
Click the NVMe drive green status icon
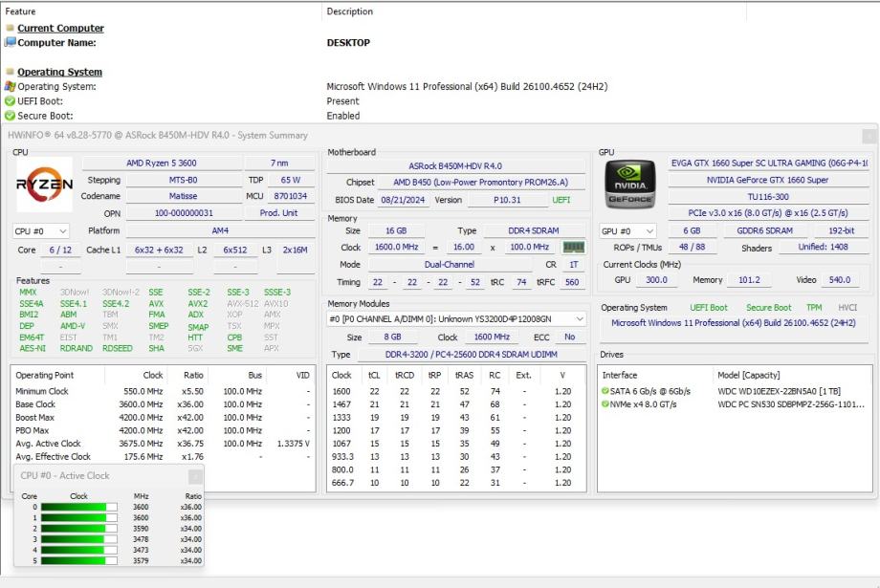pyautogui.click(x=605, y=404)
